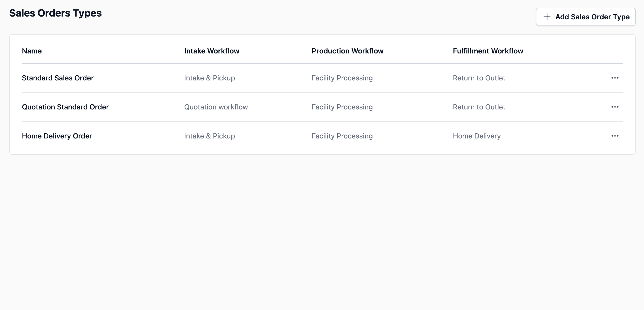Click Intake & Pickup in Standard row
Screen dimensions: 644x310
(209, 78)
